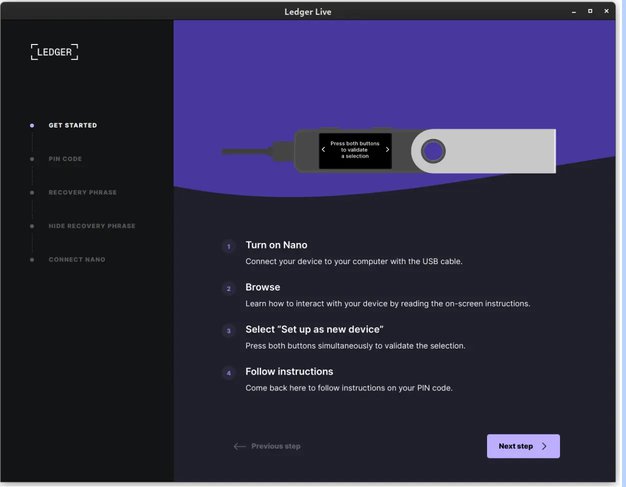Click text about reading on-screen instructions
Image resolution: width=626 pixels, height=487 pixels.
point(388,304)
